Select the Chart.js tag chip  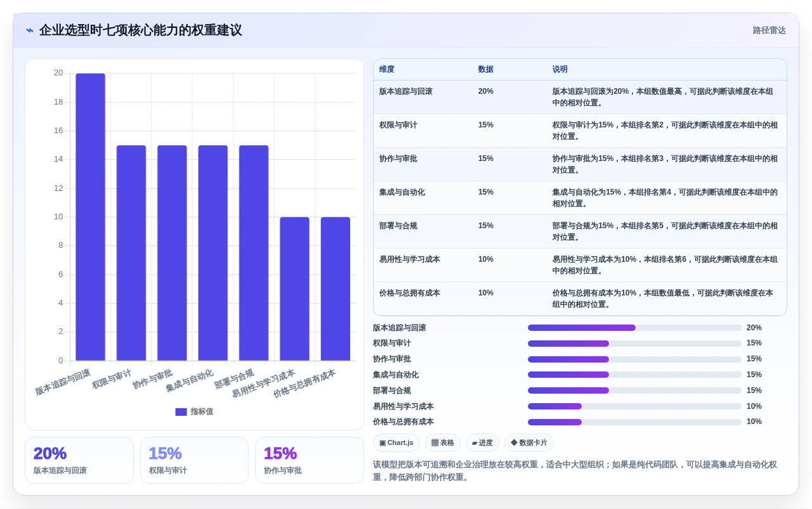coord(396,443)
